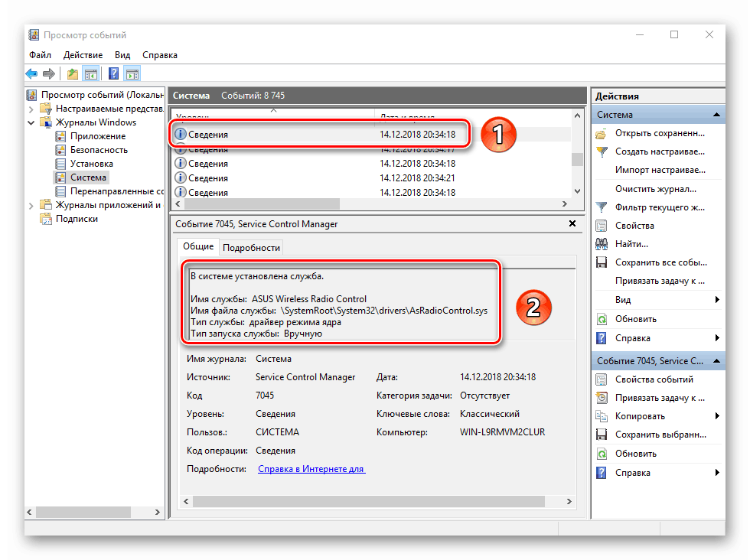The image size is (750, 560).
Task: Select Безопасность log in tree
Action: [x=99, y=150]
